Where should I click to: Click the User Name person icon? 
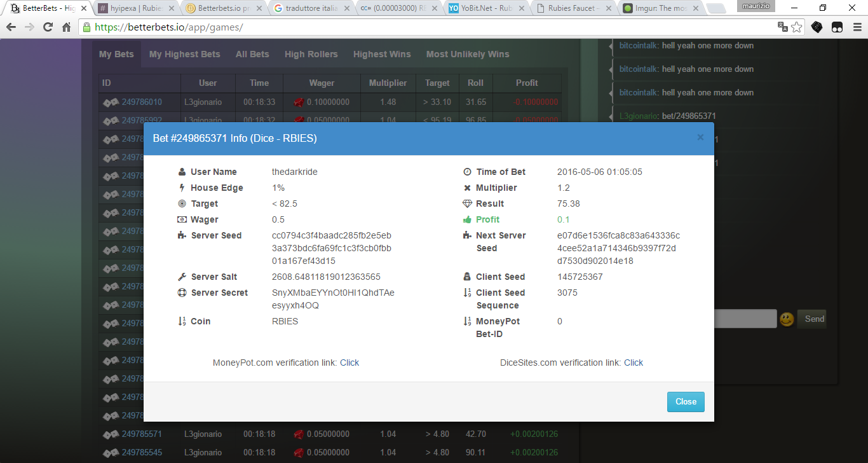point(182,172)
